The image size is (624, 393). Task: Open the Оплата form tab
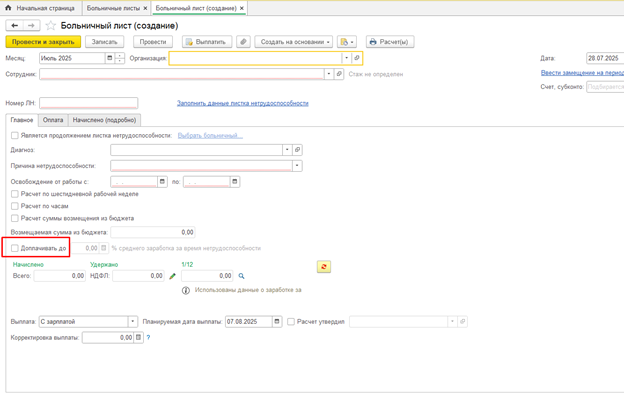point(53,120)
